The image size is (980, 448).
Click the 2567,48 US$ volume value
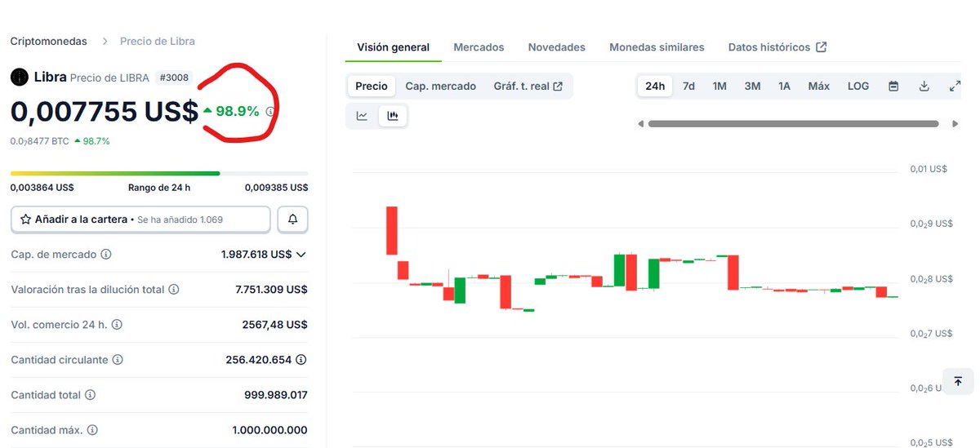(x=275, y=325)
